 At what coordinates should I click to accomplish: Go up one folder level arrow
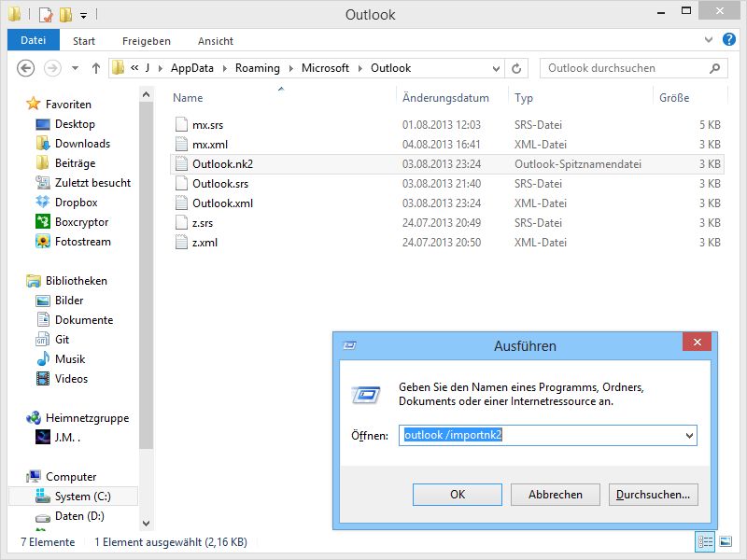(x=96, y=68)
